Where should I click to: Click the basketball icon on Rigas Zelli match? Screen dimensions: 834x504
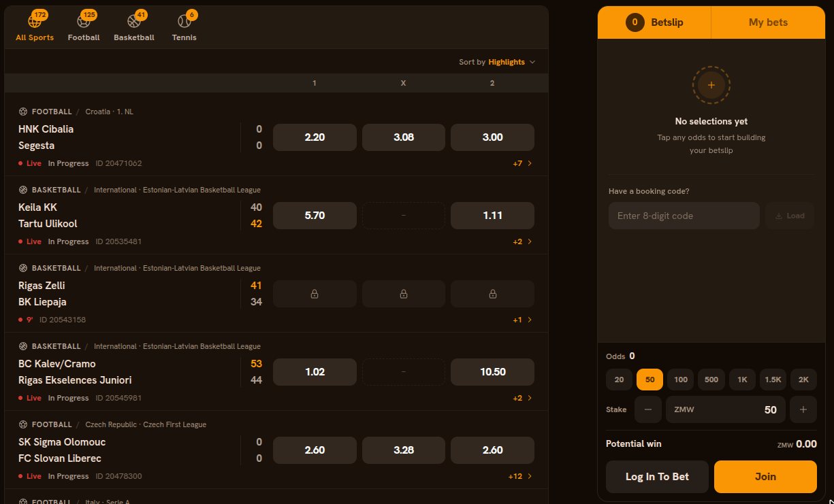click(x=23, y=268)
